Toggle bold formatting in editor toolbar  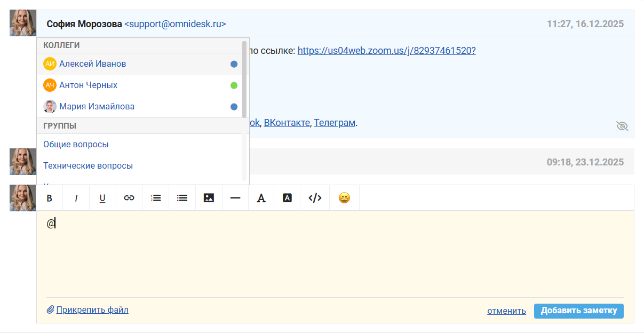click(50, 198)
